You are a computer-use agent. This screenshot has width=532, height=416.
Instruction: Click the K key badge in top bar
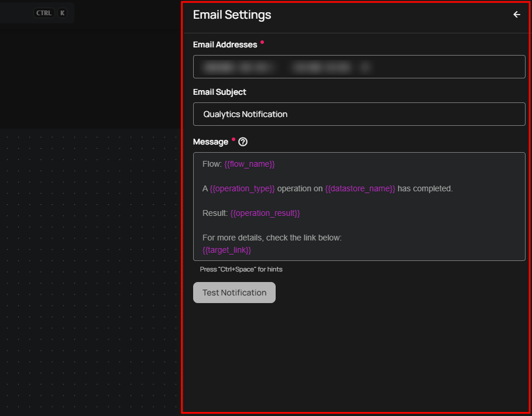(62, 12)
